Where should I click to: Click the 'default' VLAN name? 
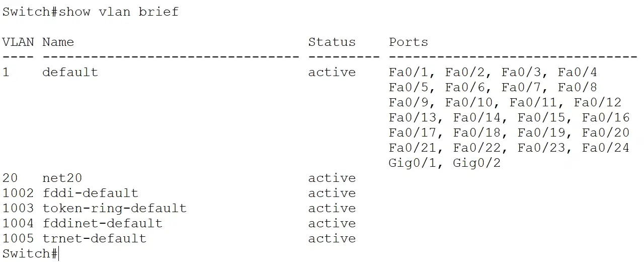tap(70, 72)
